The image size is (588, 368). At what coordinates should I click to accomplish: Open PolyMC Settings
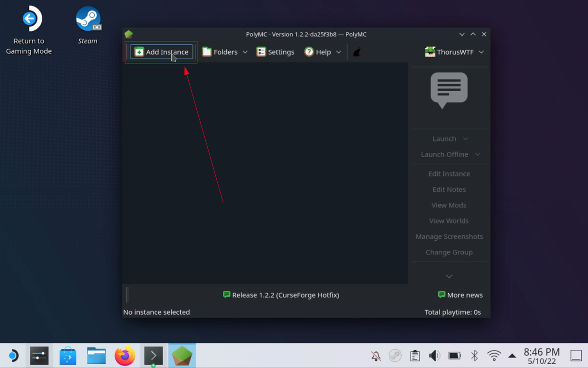275,52
